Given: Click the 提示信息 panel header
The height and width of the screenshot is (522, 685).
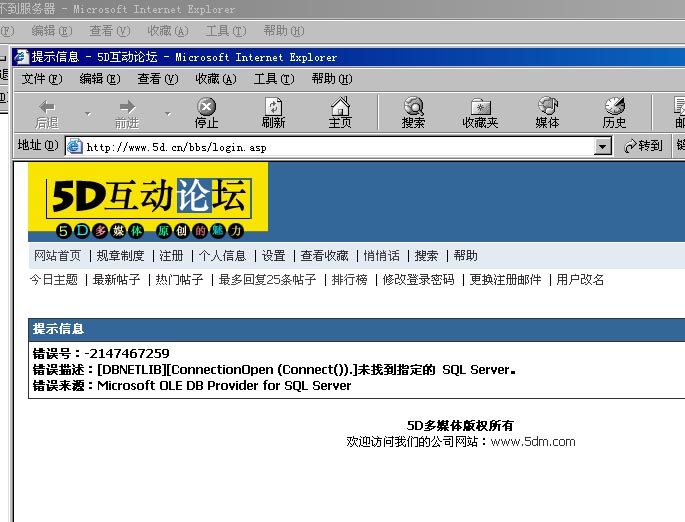Looking at the screenshot, I should (356, 329).
